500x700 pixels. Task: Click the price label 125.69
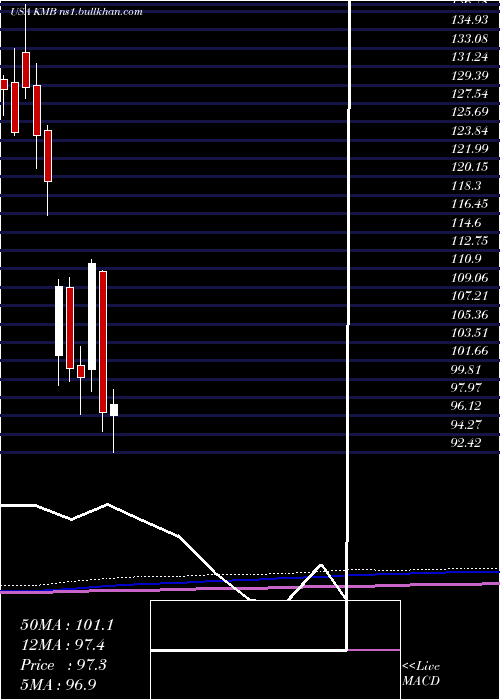click(x=469, y=112)
